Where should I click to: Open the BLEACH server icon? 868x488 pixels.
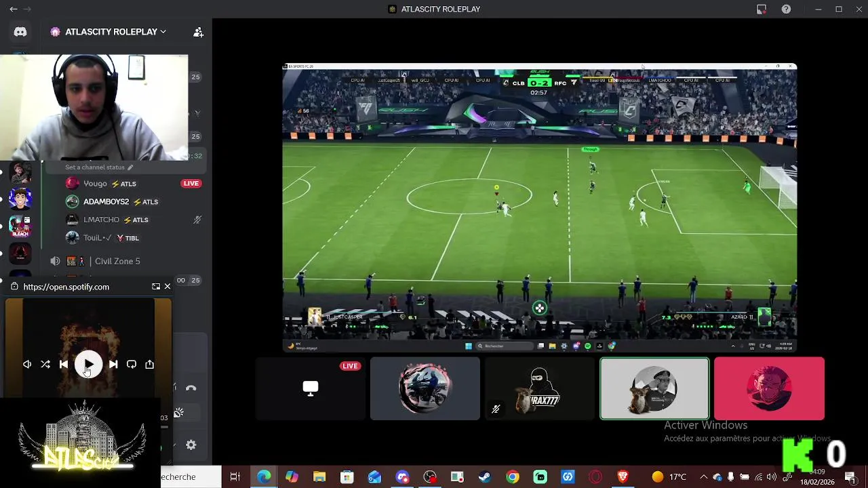pyautogui.click(x=20, y=226)
